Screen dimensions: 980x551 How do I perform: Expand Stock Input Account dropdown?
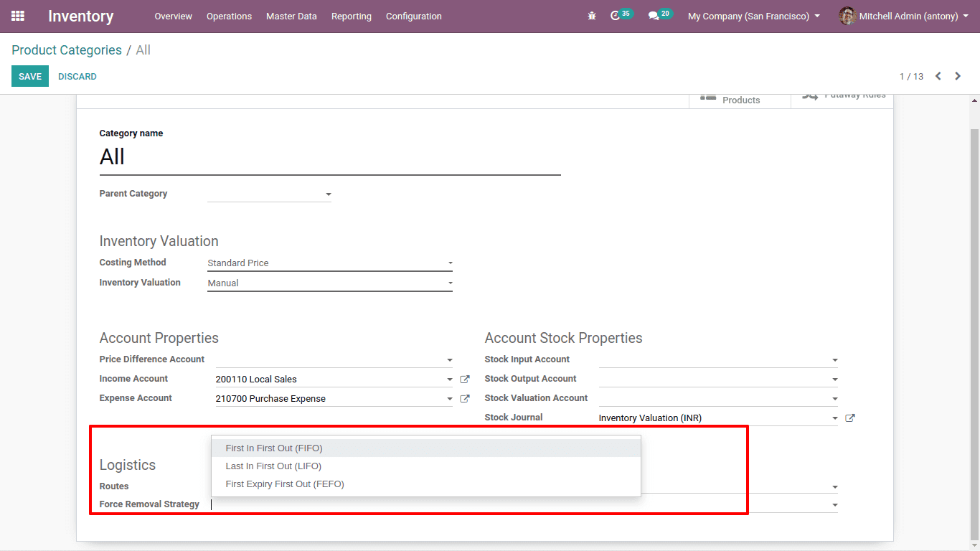coord(835,360)
